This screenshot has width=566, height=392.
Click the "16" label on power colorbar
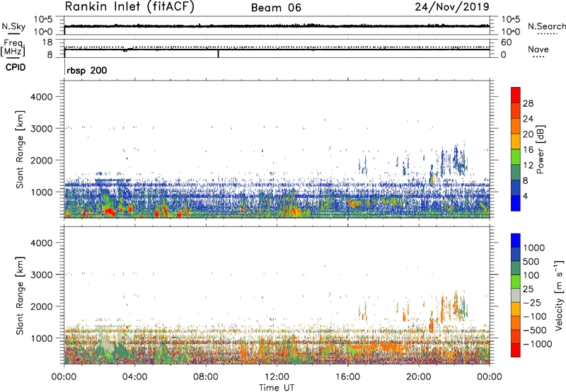tap(528, 150)
